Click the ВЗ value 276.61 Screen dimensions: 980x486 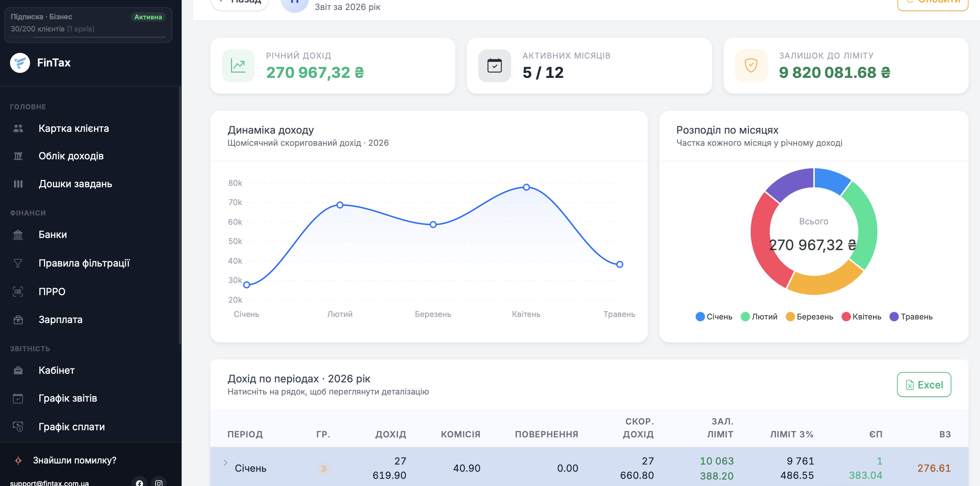pyautogui.click(x=934, y=468)
